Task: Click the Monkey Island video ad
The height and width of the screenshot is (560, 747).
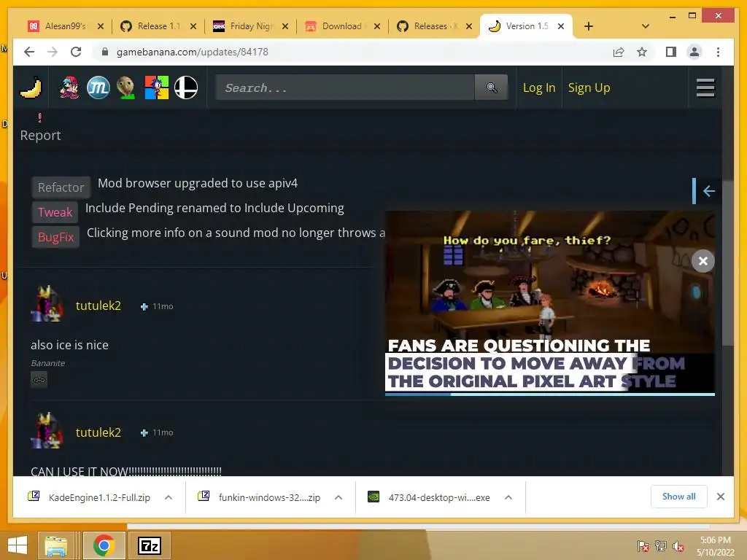Action: pyautogui.click(x=550, y=302)
